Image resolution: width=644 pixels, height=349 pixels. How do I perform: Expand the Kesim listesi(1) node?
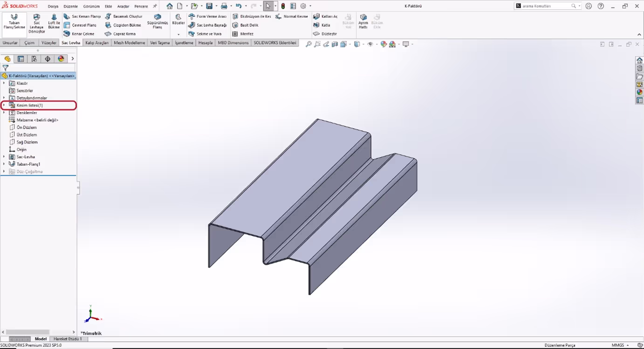click(4, 105)
